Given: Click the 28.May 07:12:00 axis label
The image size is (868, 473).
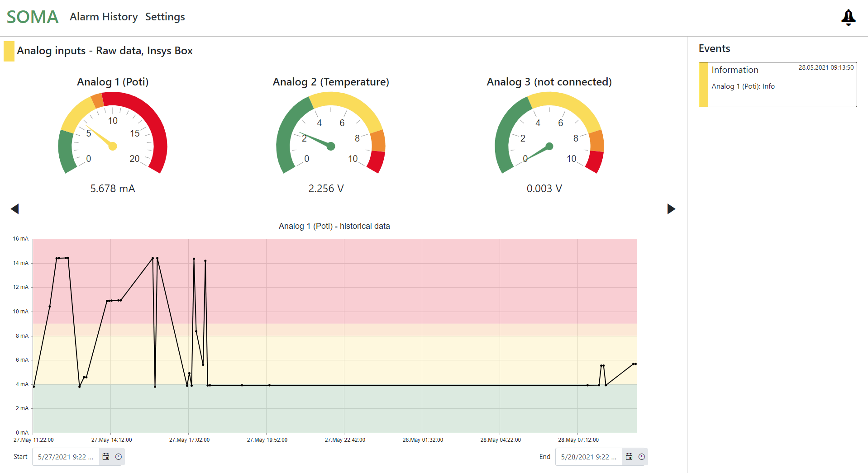Looking at the screenshot, I should point(578,440).
